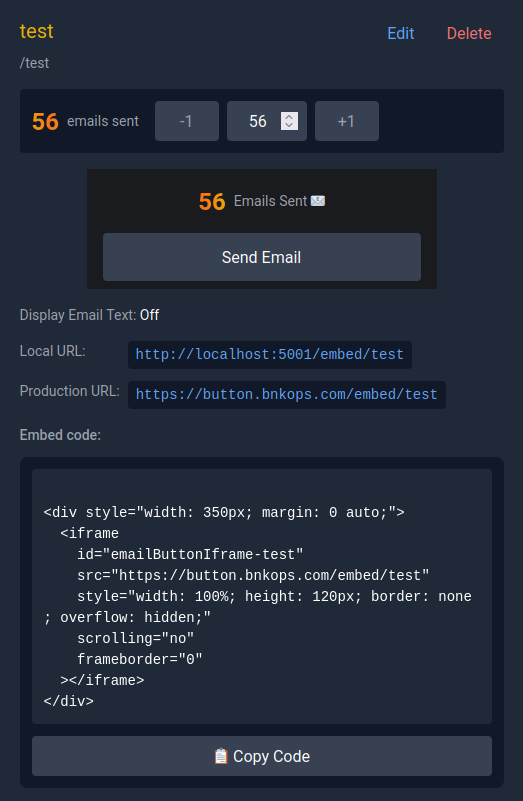Click the 'Display Email Text: Off' status
This screenshot has height=801, width=523.
point(89,315)
